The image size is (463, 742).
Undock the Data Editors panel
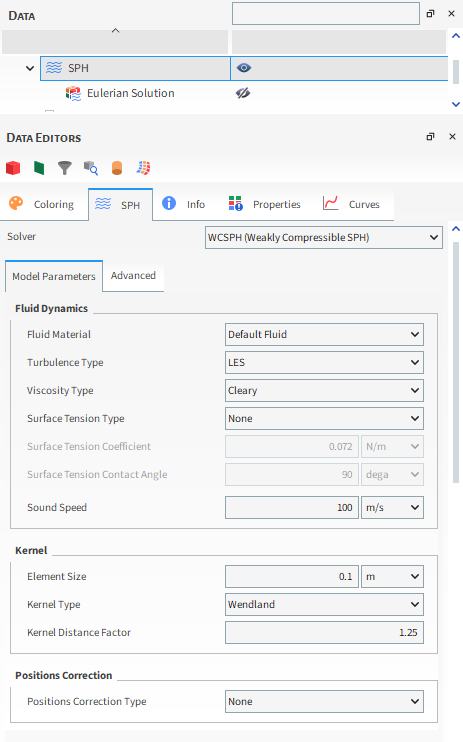pos(430,137)
